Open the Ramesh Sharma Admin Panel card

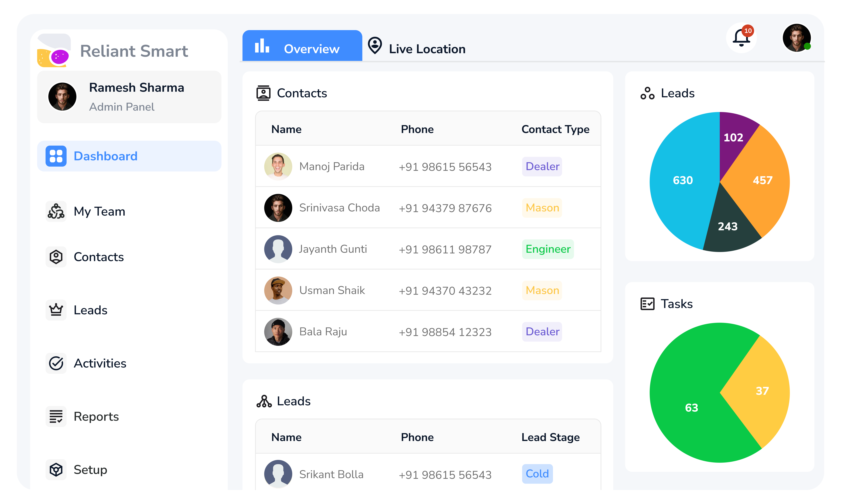(x=129, y=97)
